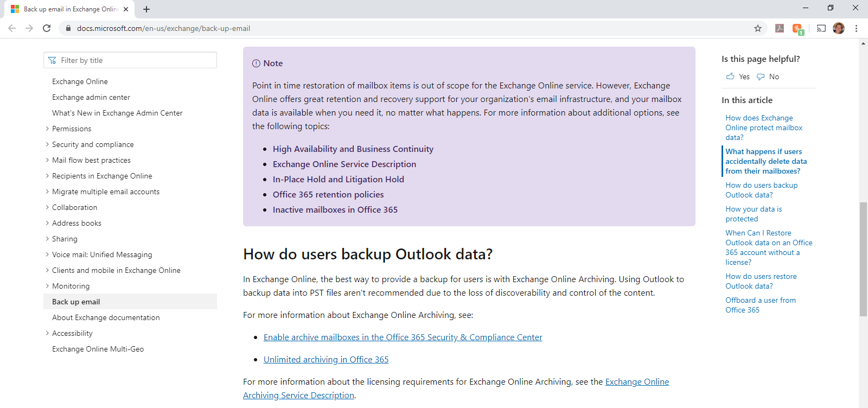The height and width of the screenshot is (408, 868).
Task: Click the filter funnel icon
Action: pos(52,60)
